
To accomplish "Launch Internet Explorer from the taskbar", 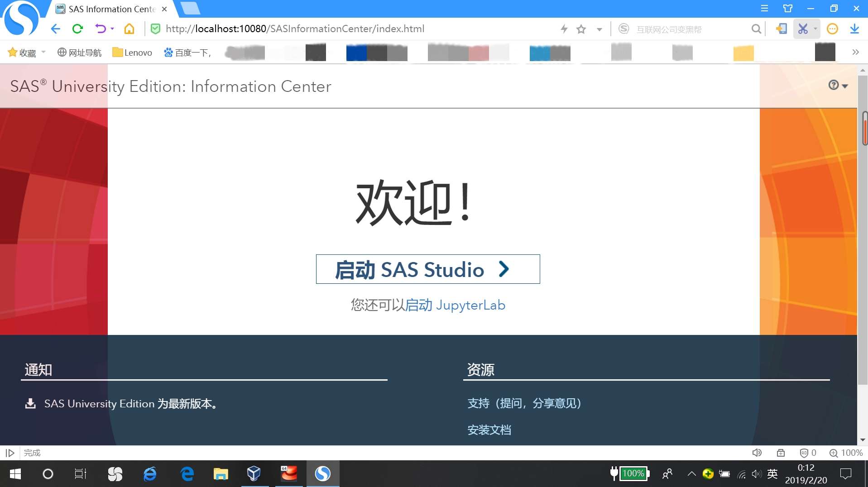I will tap(150, 474).
